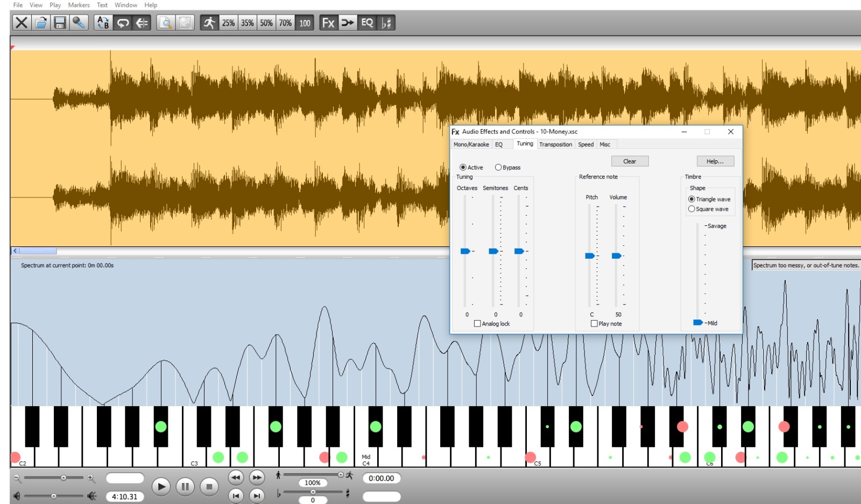Viewport: 861px width, 504px height.
Task: Click the running man icon beside speed slider
Action: (349, 475)
